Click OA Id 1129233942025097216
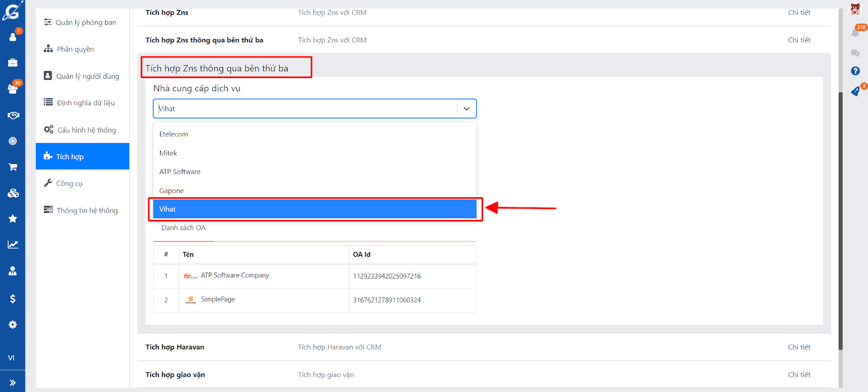Image resolution: width=868 pixels, height=392 pixels. coord(387,276)
